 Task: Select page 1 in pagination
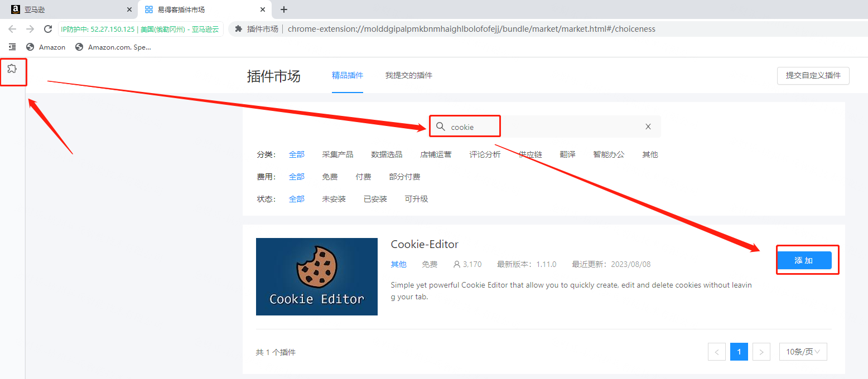pos(739,352)
